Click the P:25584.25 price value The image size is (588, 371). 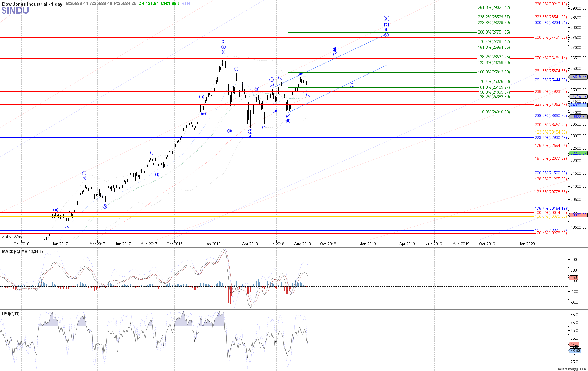pyautogui.click(x=125, y=3)
